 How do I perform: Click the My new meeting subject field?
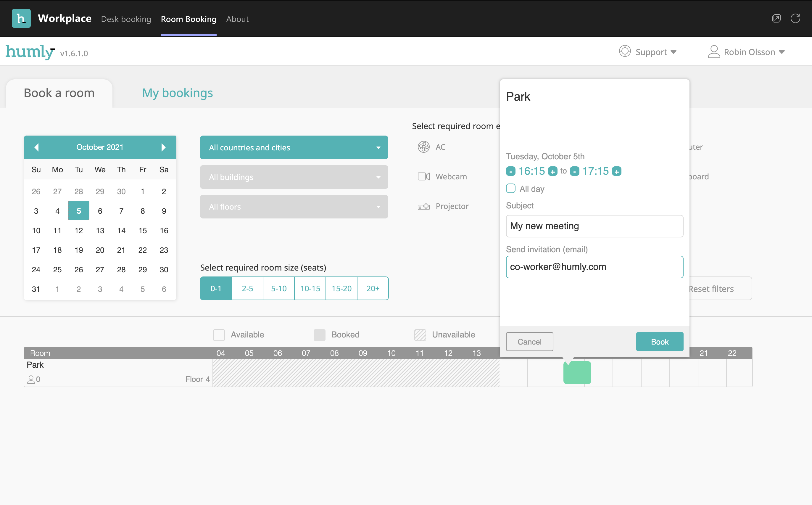594,226
